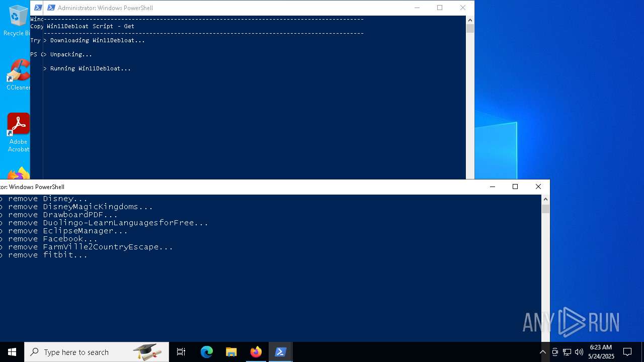The image size is (644, 362).
Task: Click the scrollbar thumb in front PowerShell window
Action: click(545, 209)
